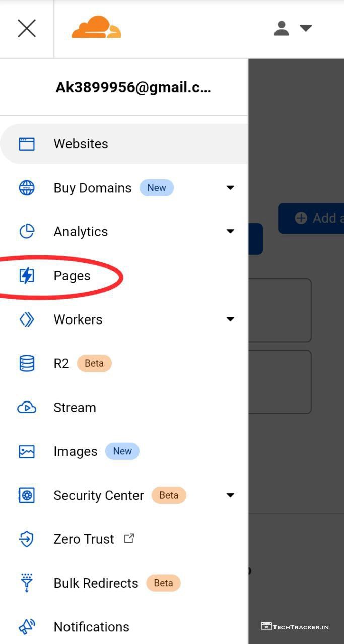Select Bulk Redirects menu item
Screen dimensions: 344x644
96,583
